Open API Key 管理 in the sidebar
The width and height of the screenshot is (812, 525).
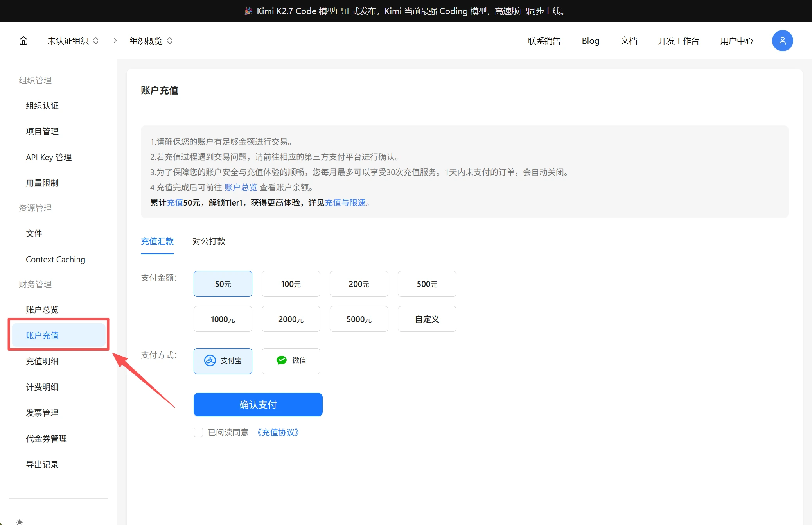click(x=59, y=157)
